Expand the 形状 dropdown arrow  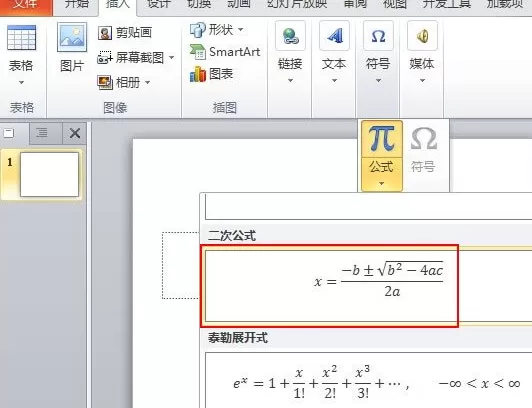pyautogui.click(x=241, y=30)
